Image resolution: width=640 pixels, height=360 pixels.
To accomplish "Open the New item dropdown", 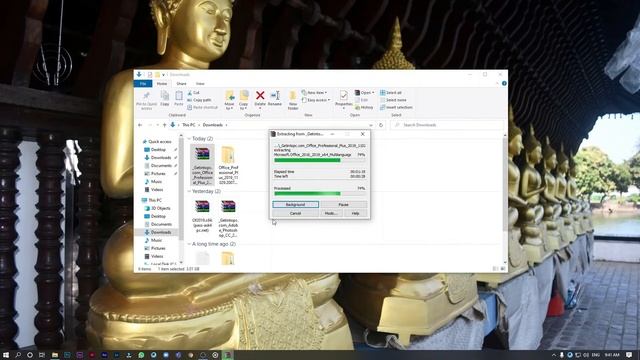I will tap(314, 93).
